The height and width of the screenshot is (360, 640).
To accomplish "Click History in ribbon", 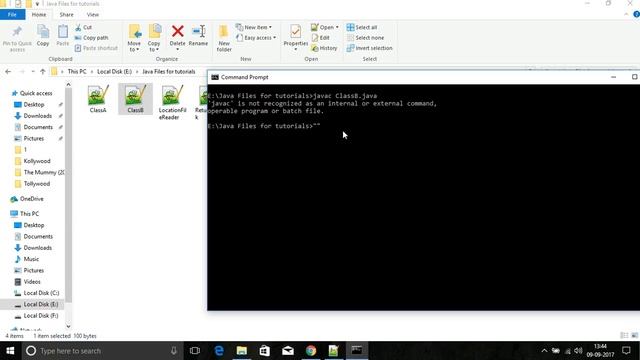I will tap(324, 48).
